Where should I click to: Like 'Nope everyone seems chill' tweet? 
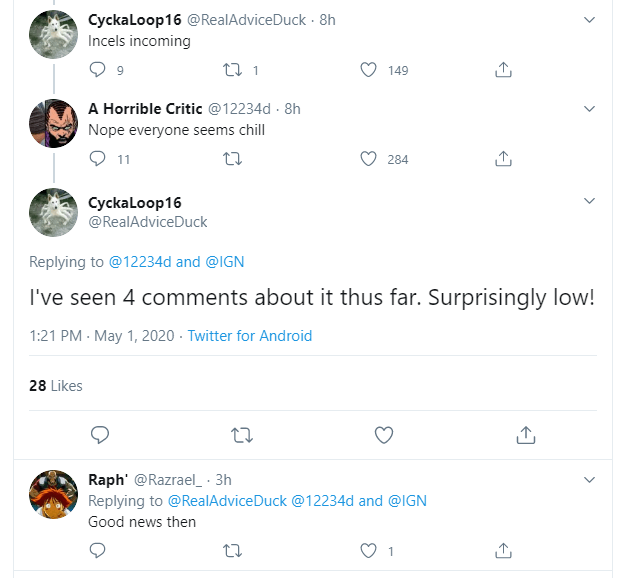pos(368,159)
